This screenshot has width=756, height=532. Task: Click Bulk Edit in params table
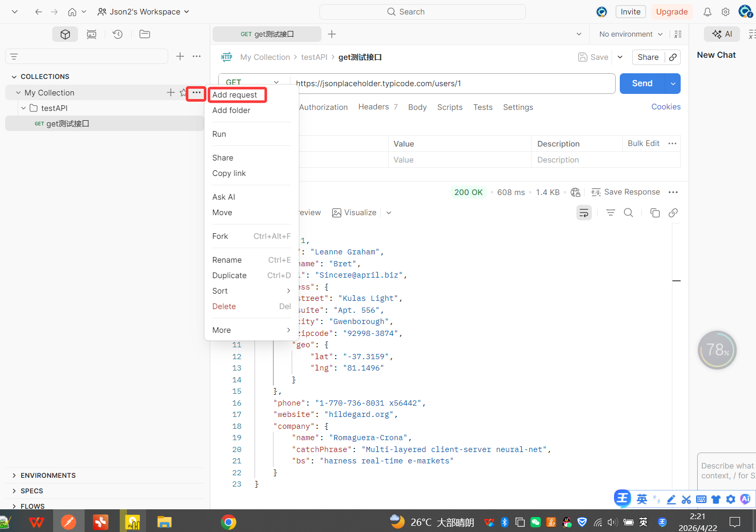tap(644, 143)
